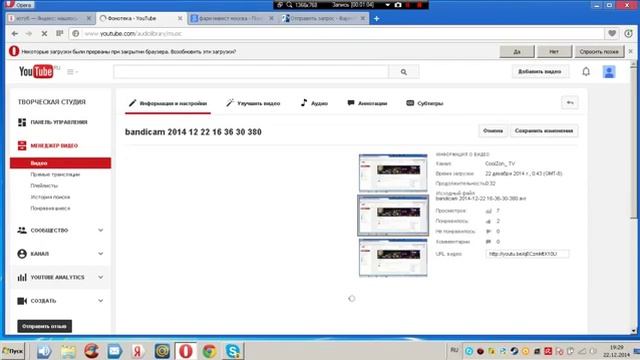Expand the Community section

tap(100, 230)
